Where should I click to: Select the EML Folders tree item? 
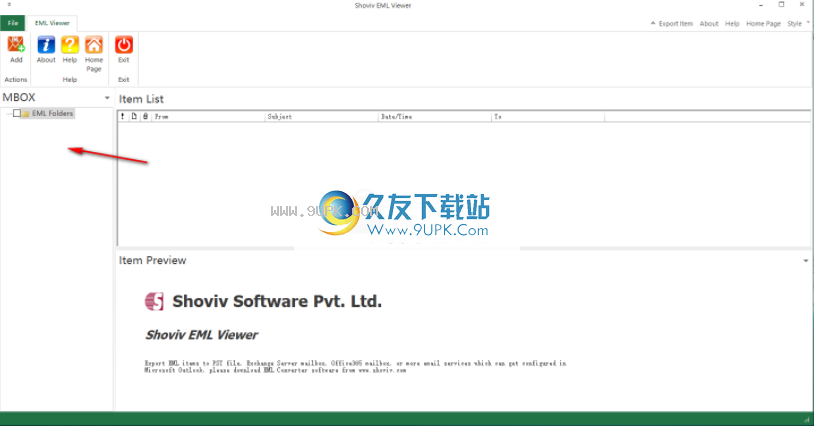point(52,113)
